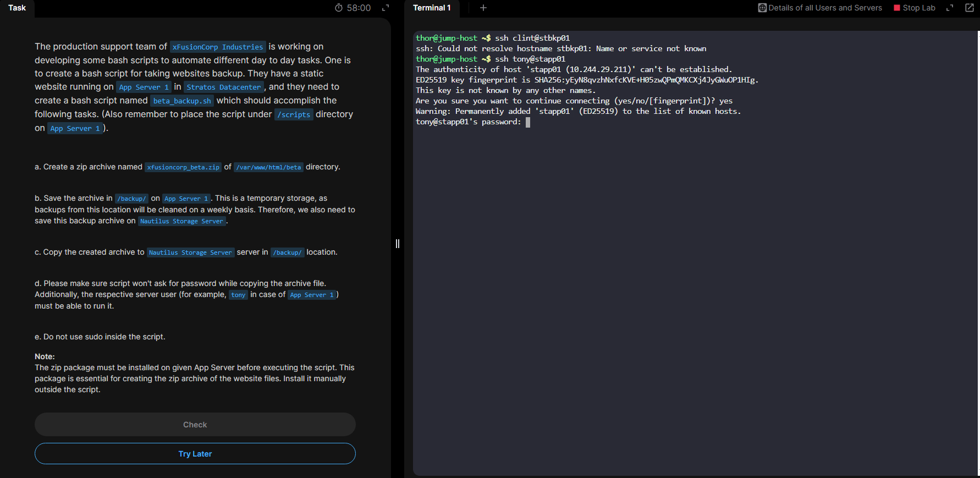Click the tony username label
Screen dimensions: 980x478
pos(238,295)
